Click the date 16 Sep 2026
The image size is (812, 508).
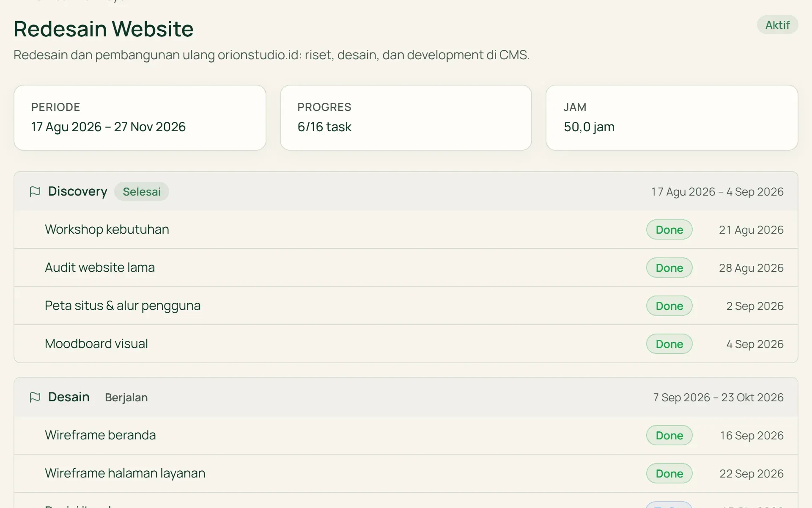(752, 436)
